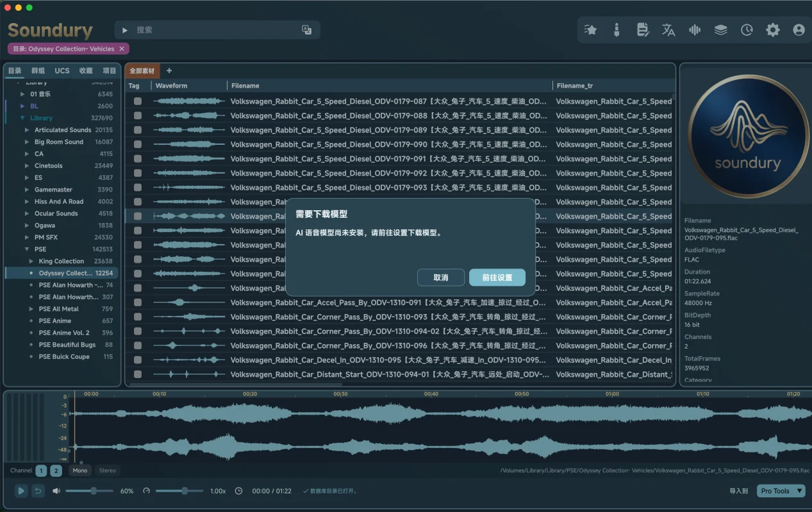This screenshot has height=512, width=812.
Task: Click 前往设置 in the dialog
Action: [497, 277]
